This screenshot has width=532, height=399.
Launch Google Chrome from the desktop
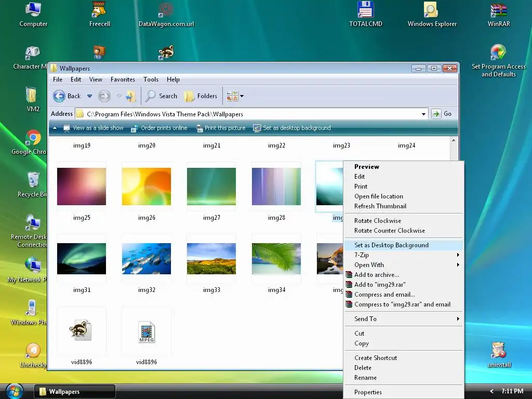[30, 142]
